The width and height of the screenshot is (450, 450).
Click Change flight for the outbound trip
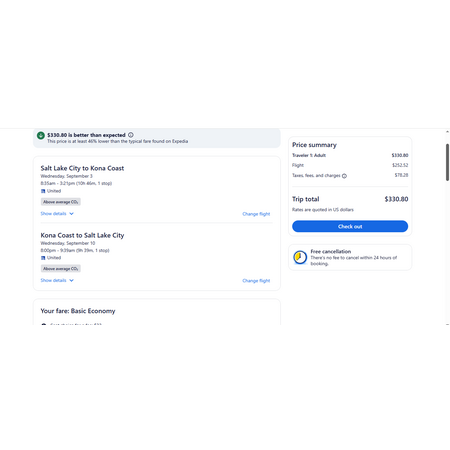coord(256,214)
